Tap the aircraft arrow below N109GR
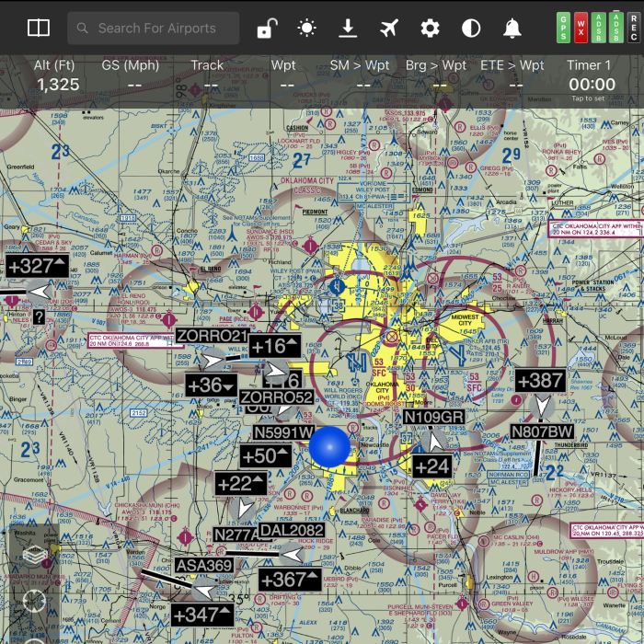644x644 pixels. (434, 442)
